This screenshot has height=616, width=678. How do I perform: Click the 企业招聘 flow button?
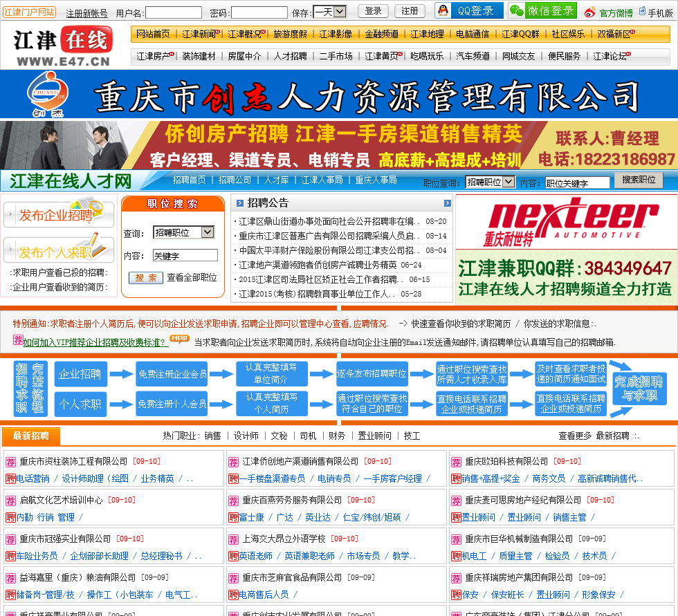(80, 374)
